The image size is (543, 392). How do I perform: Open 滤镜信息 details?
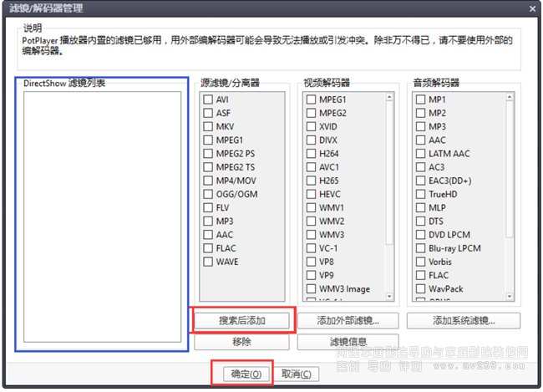tap(348, 342)
